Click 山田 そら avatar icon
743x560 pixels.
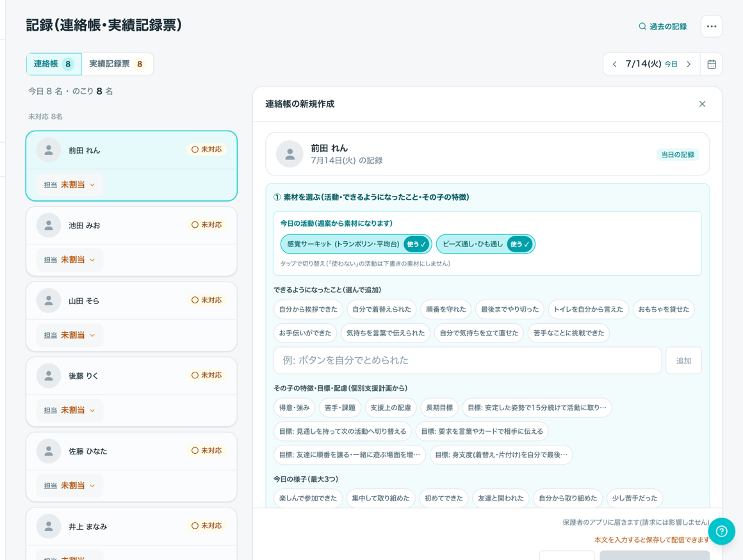tap(49, 301)
